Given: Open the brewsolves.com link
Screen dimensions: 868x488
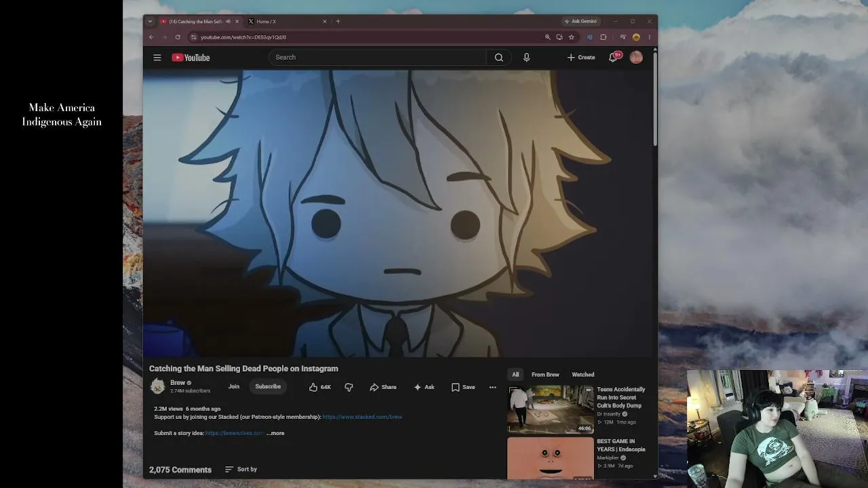Looking at the screenshot, I should point(235,433).
